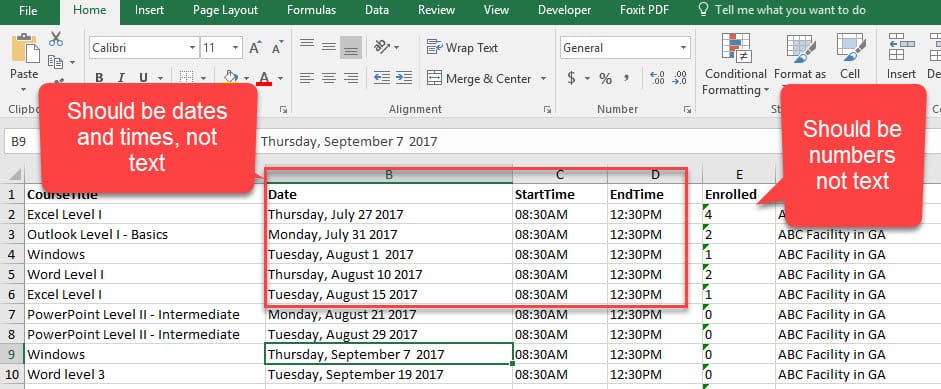Select row 7 header
The image size is (941, 389).
click(x=13, y=314)
